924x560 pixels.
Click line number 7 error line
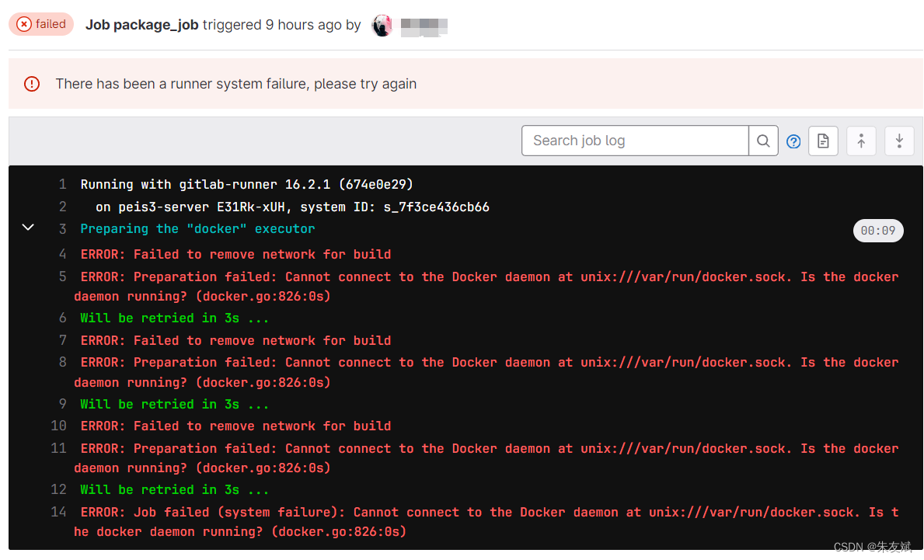62,340
